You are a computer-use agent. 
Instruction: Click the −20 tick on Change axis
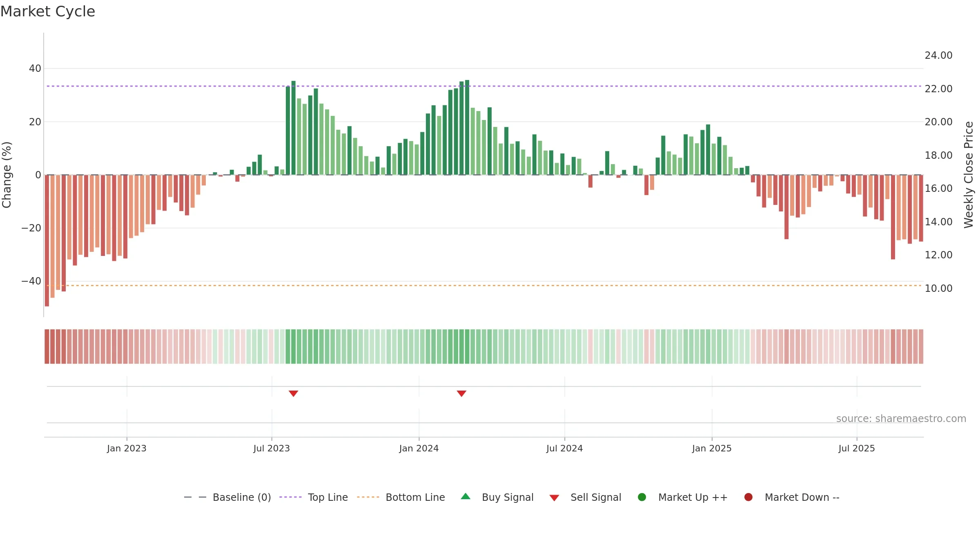pos(31,228)
